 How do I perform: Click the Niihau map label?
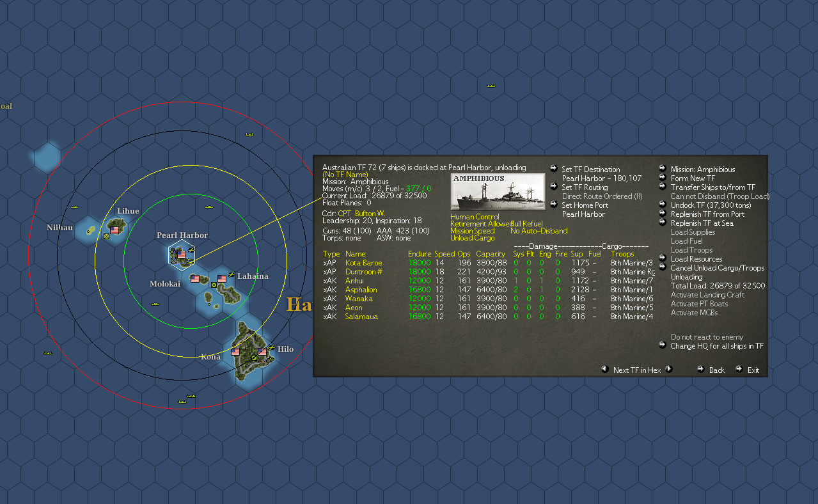coord(59,228)
